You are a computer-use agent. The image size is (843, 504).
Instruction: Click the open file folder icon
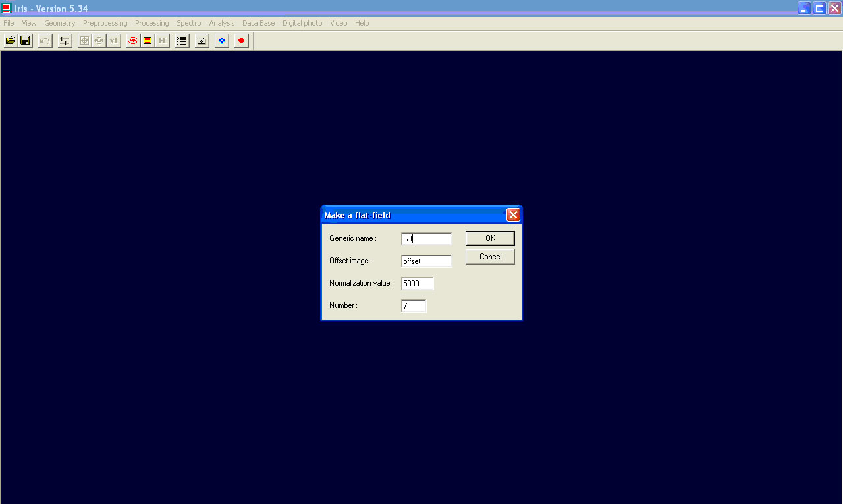[x=11, y=41]
